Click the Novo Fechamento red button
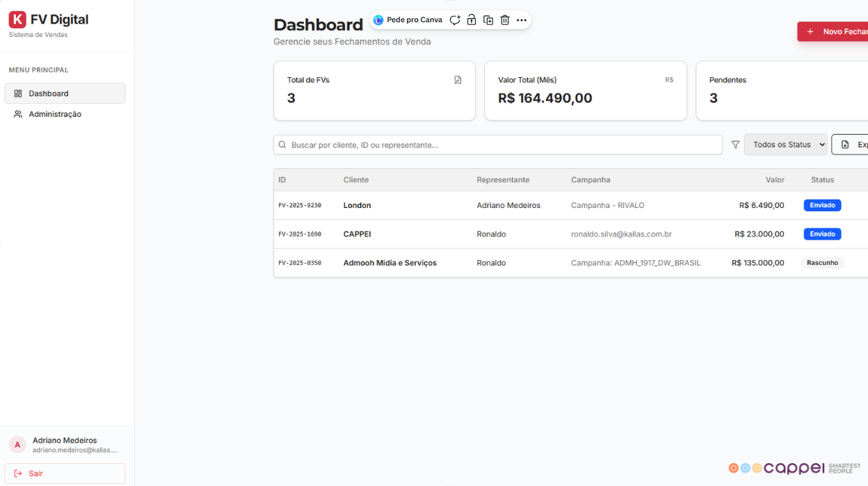Viewport: 868px width, 486px height. [835, 31]
